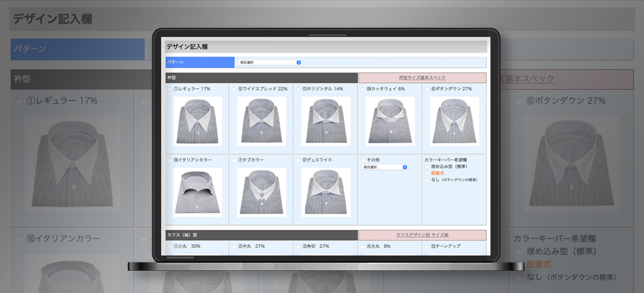The height and width of the screenshot is (293, 644).
Task: Choose 埋め込み型（標準） radio on the laptop screen
Action: pos(427,166)
